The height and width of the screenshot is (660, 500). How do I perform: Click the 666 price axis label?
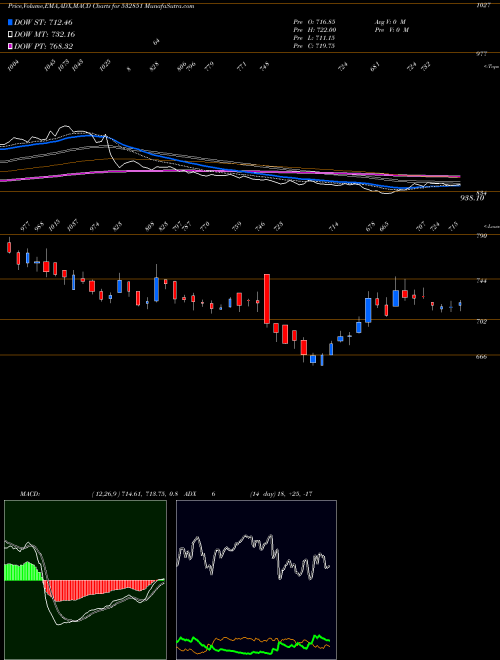(x=482, y=357)
